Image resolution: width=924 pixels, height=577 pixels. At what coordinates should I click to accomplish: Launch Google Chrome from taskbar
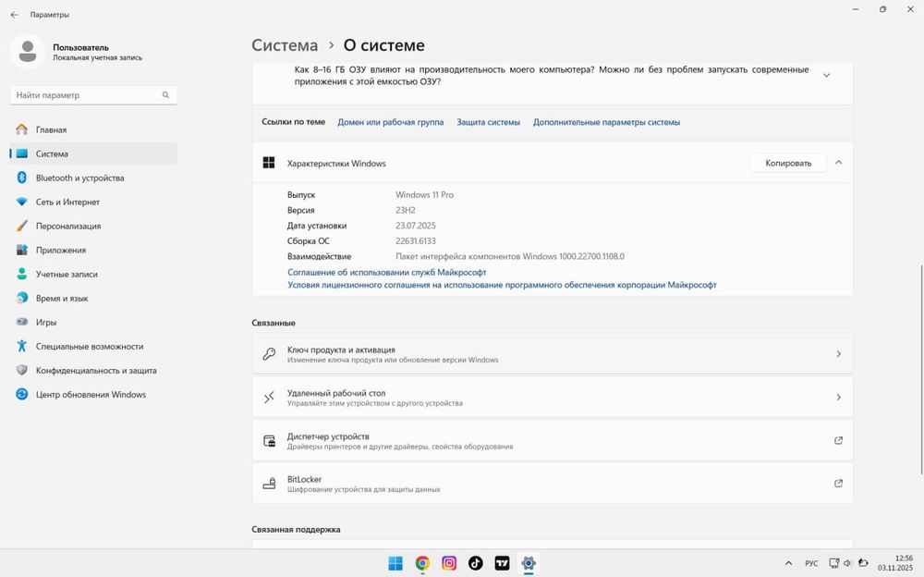[422, 563]
